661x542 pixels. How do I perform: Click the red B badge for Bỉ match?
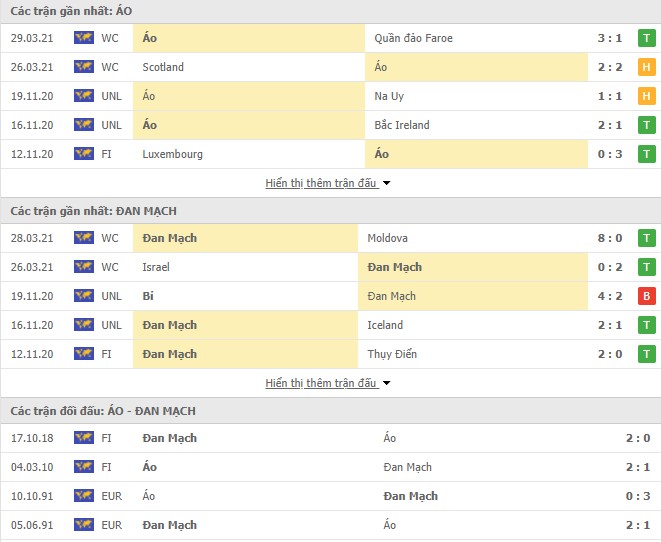click(647, 296)
